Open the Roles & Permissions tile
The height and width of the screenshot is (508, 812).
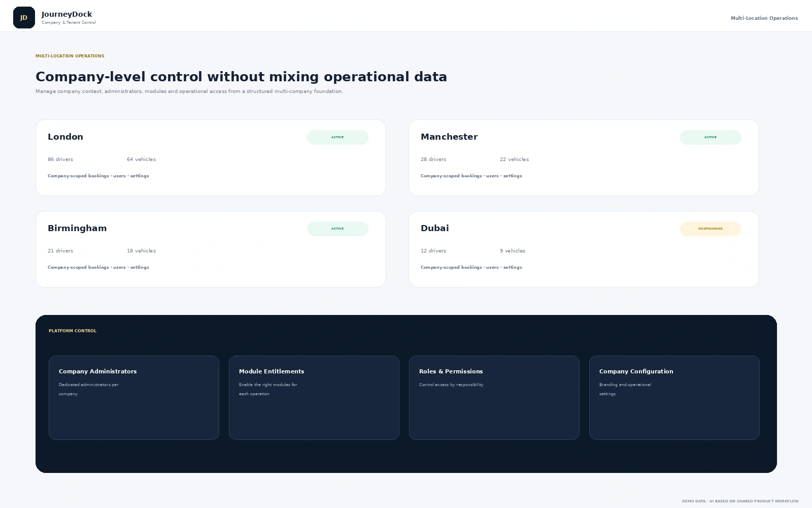coord(494,398)
